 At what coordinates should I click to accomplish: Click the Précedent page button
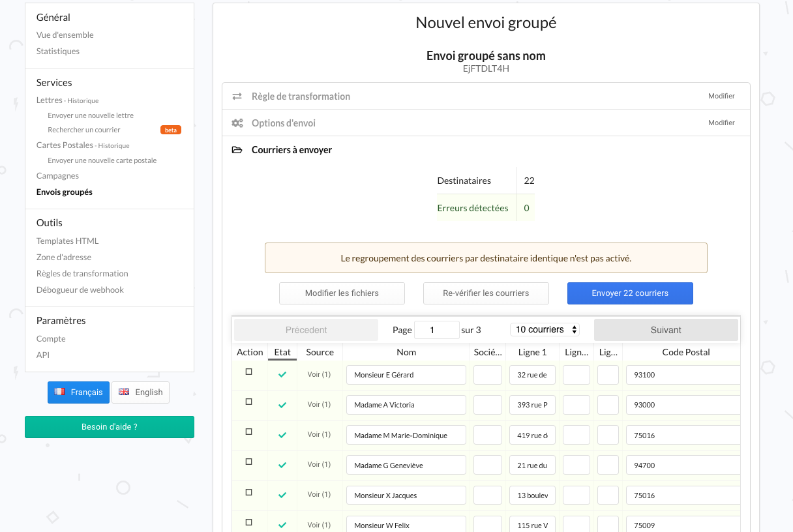click(306, 330)
